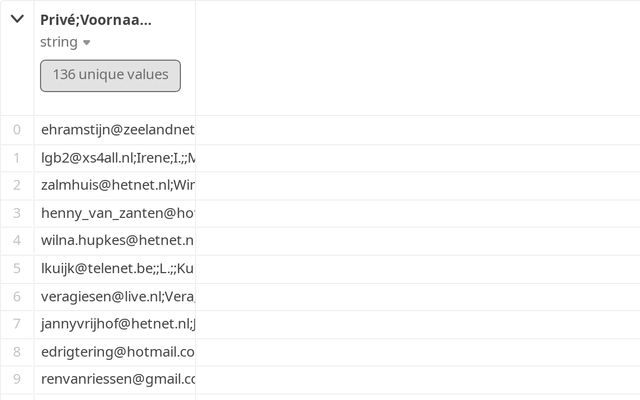Select row index 1
This screenshot has width=640, height=400.
[17, 157]
